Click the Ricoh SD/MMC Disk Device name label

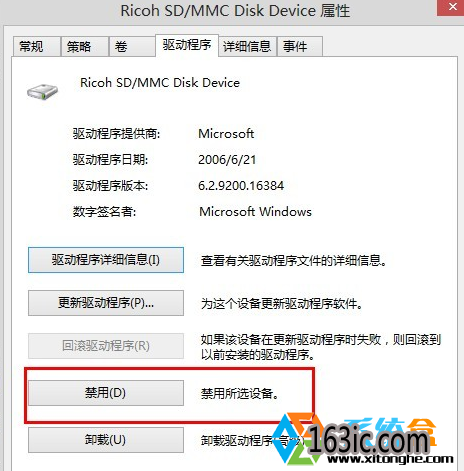pyautogui.click(x=160, y=83)
